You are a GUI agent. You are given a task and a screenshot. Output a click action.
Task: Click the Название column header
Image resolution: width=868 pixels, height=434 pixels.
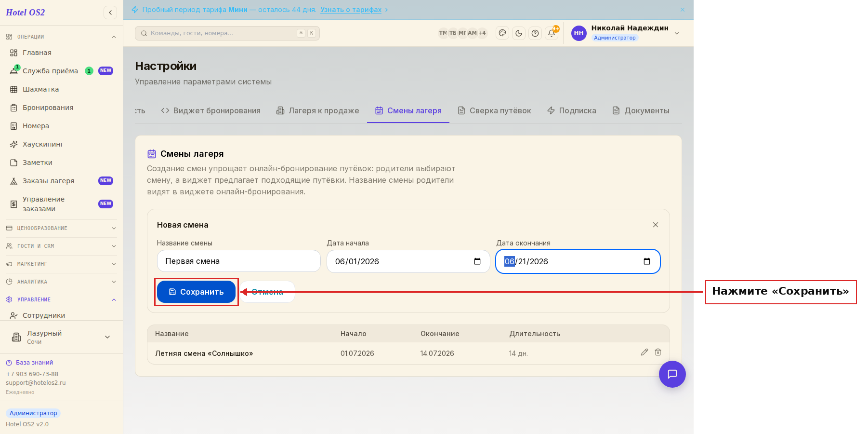(x=171, y=334)
